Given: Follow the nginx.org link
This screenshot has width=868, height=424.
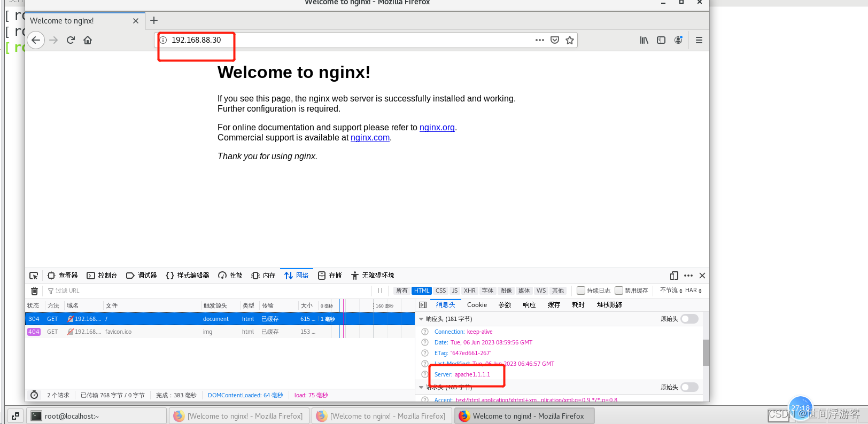Looking at the screenshot, I should [x=437, y=128].
